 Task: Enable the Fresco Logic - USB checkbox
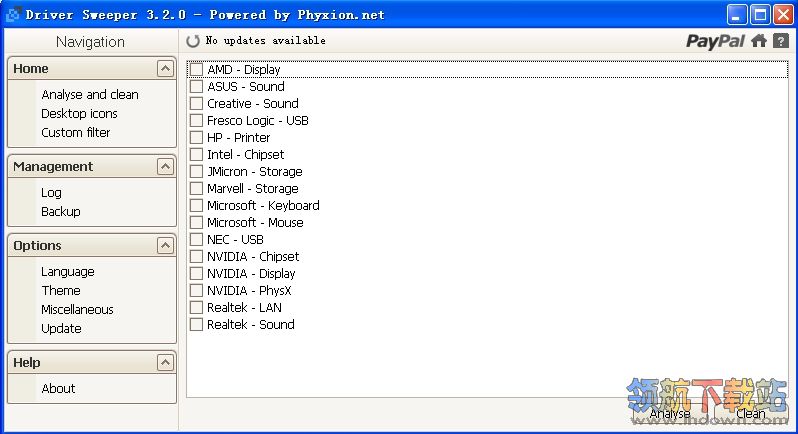tap(196, 121)
